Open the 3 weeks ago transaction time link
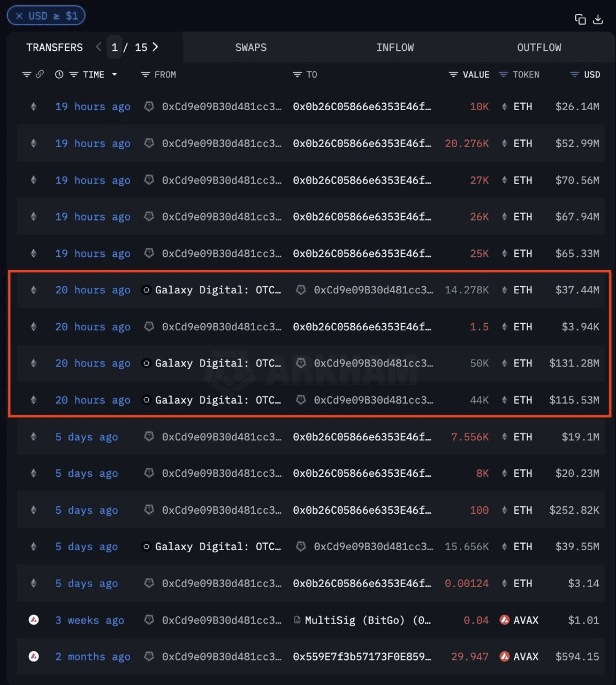Screen dimensions: 616x685 [90, 621]
